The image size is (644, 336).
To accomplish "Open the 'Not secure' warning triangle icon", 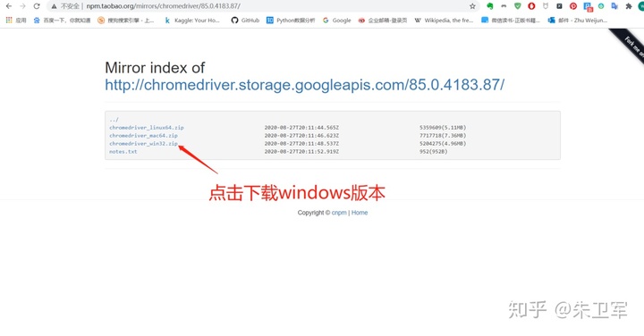I will (x=54, y=6).
